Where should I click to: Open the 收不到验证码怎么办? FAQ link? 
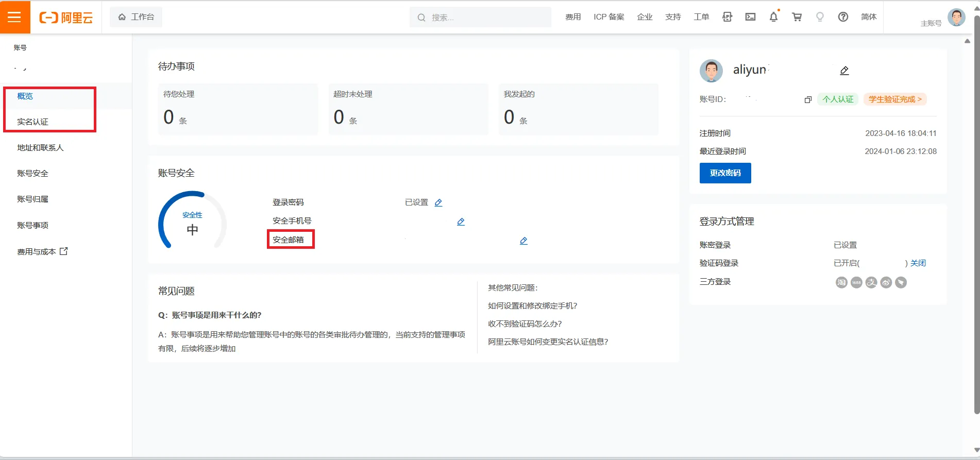(525, 324)
